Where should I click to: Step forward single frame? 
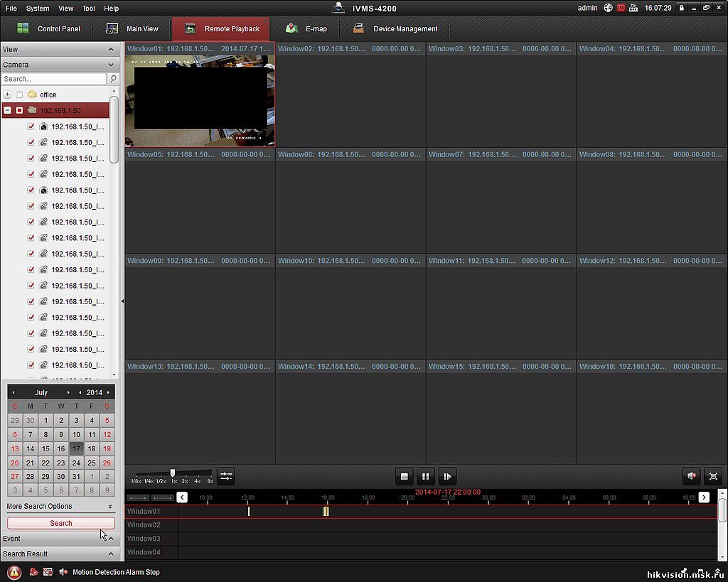tap(447, 476)
